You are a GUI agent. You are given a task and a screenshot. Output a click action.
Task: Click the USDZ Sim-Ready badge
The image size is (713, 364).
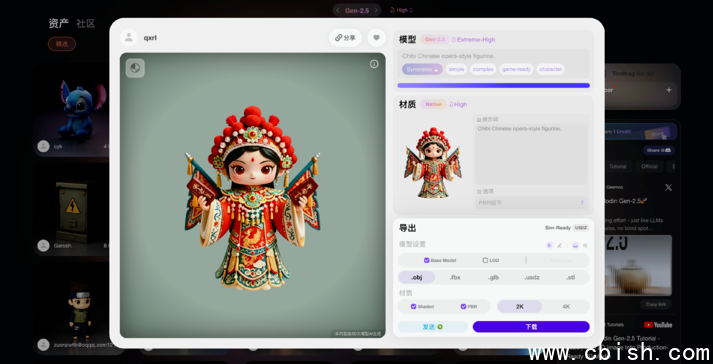pyautogui.click(x=580, y=228)
